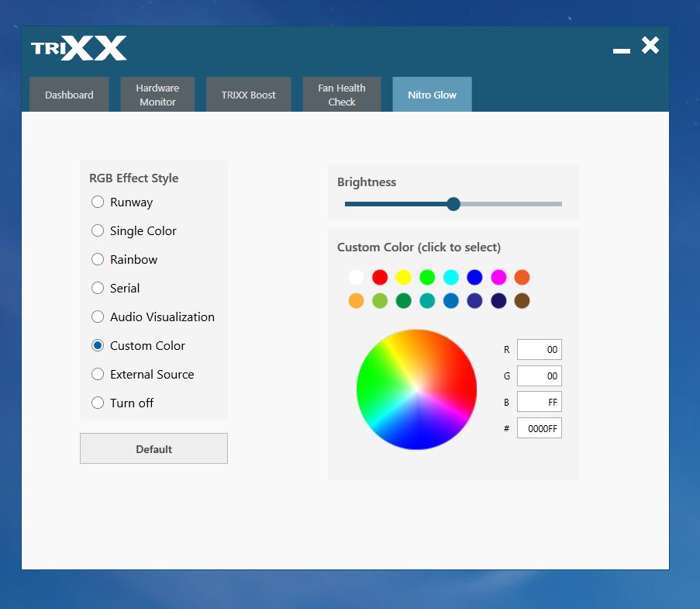The width and height of the screenshot is (700, 609).
Task: Select the dark green color swatch
Action: click(404, 301)
